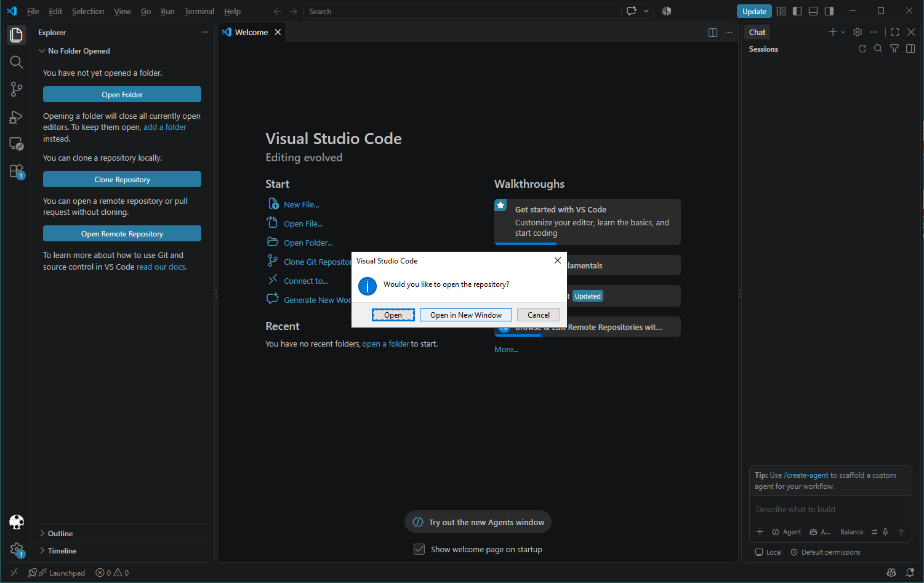The height and width of the screenshot is (583, 924).
Task: Toggle the primary side bar visibility
Action: [797, 11]
